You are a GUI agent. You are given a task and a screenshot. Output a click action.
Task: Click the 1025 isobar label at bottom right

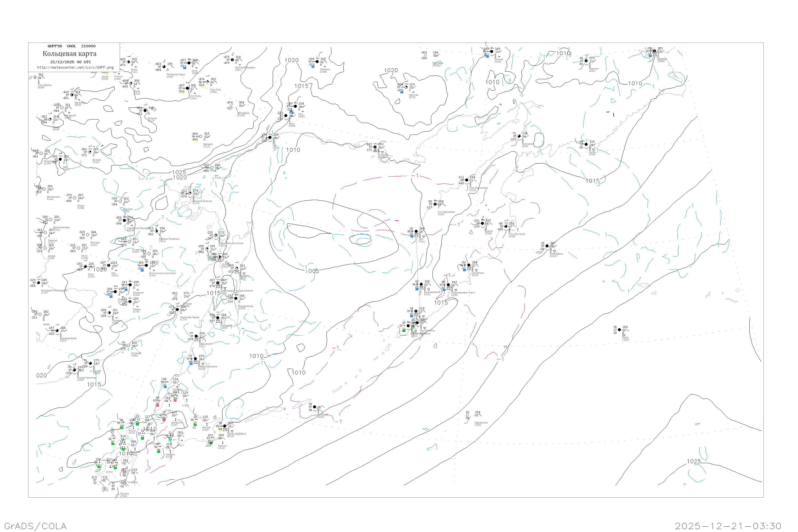tap(693, 462)
